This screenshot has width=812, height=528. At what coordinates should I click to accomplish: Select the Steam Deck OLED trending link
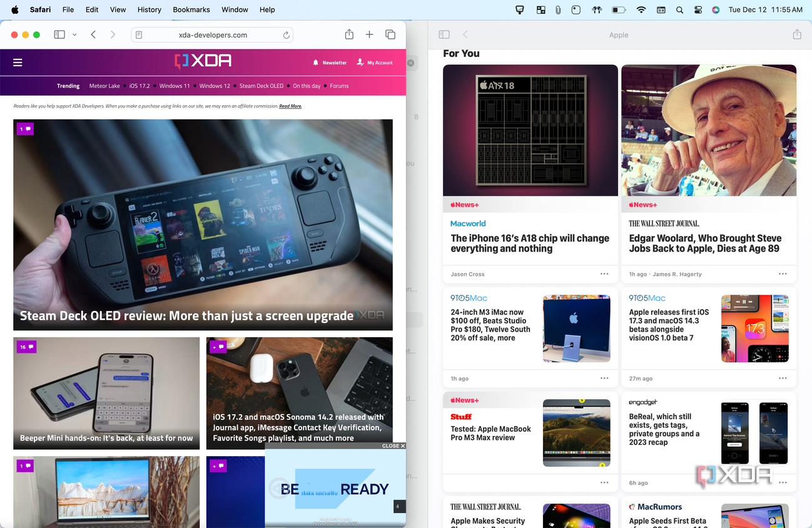[261, 86]
